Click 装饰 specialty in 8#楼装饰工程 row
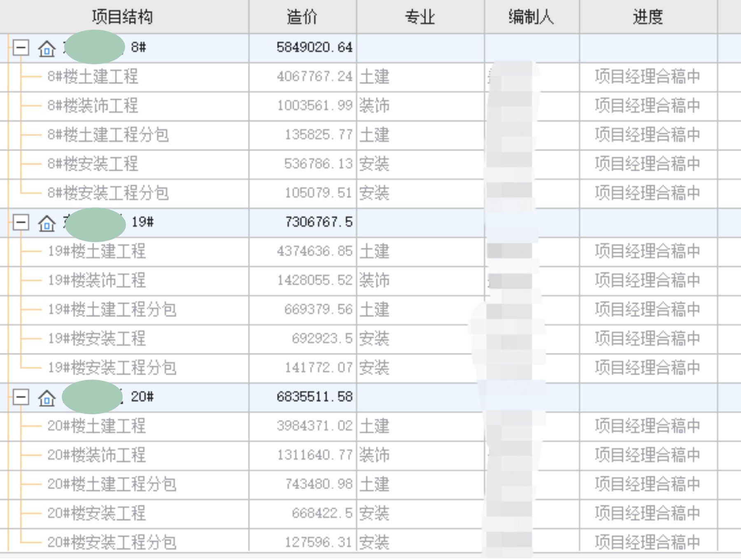The width and height of the screenshot is (741, 560). [374, 106]
